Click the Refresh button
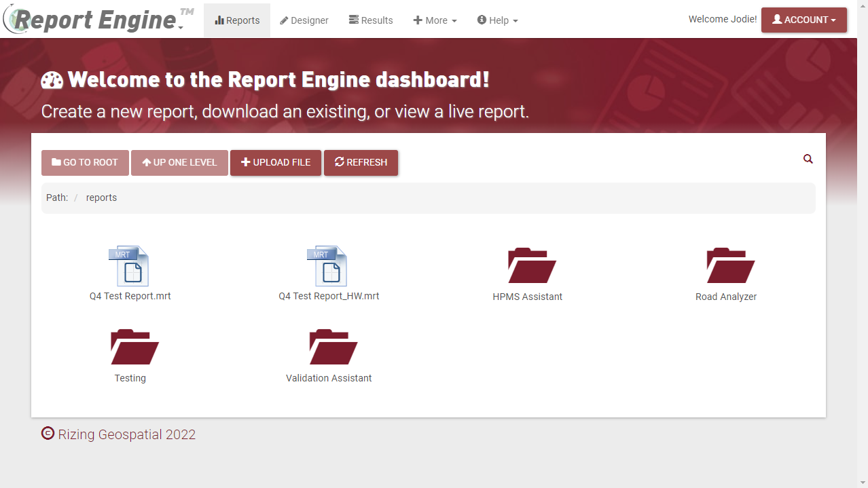This screenshot has width=868, height=488. pos(361,162)
